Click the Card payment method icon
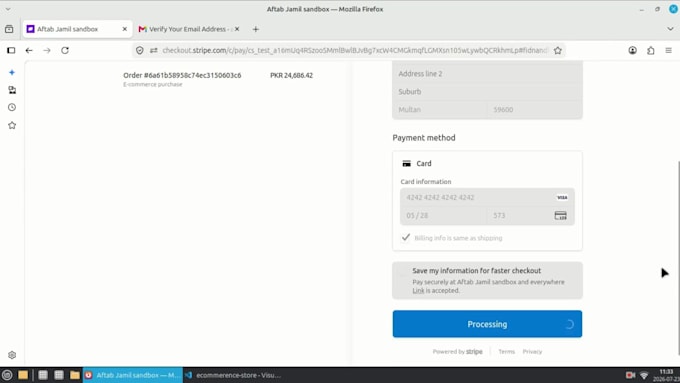This screenshot has width=680, height=383. click(406, 164)
